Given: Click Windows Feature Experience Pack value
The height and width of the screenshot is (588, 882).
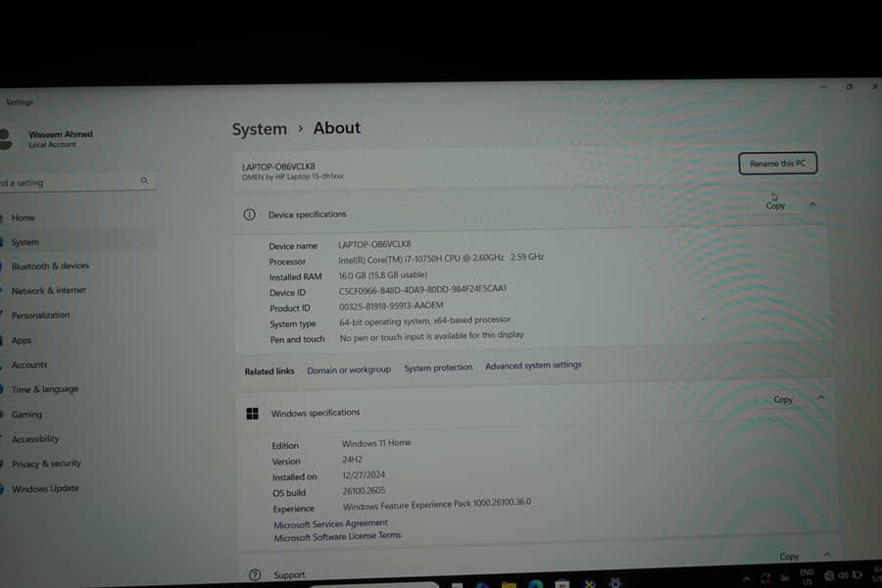Looking at the screenshot, I should tap(437, 504).
